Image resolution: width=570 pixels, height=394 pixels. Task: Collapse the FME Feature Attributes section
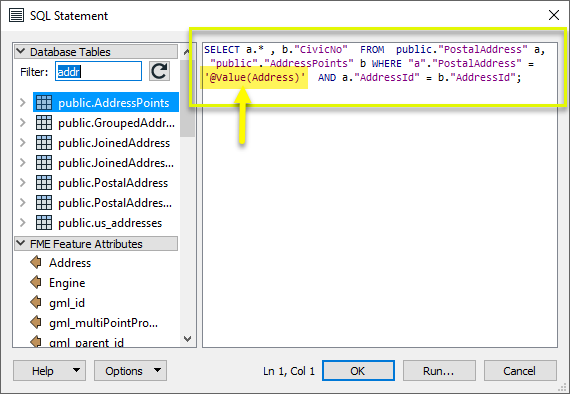21,243
